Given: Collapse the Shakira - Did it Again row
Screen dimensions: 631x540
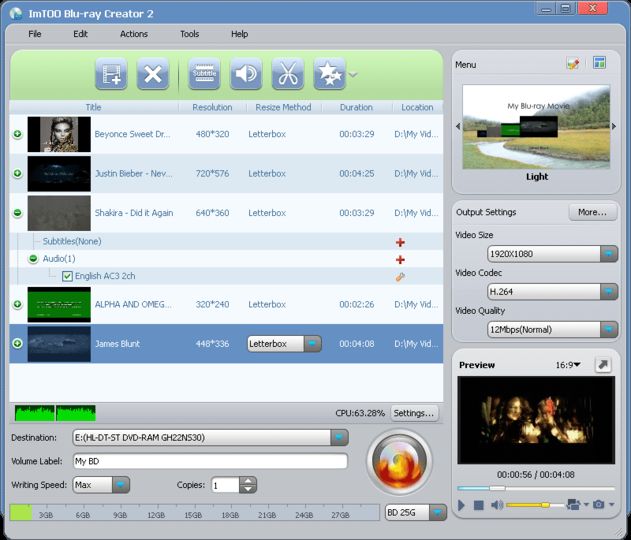Looking at the screenshot, I should pyautogui.click(x=17, y=212).
